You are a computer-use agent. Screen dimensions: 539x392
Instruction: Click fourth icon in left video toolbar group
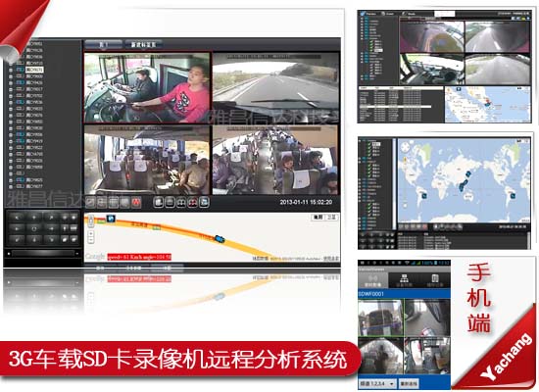[x=124, y=202]
